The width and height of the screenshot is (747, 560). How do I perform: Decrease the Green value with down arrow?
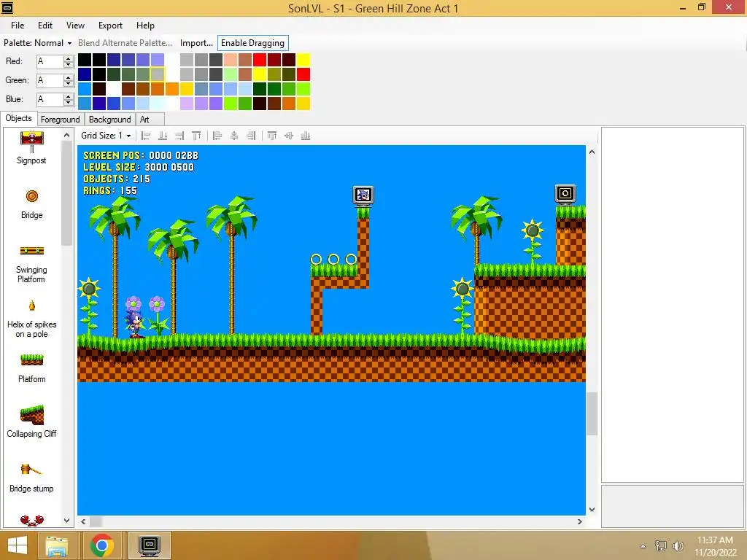click(x=68, y=83)
